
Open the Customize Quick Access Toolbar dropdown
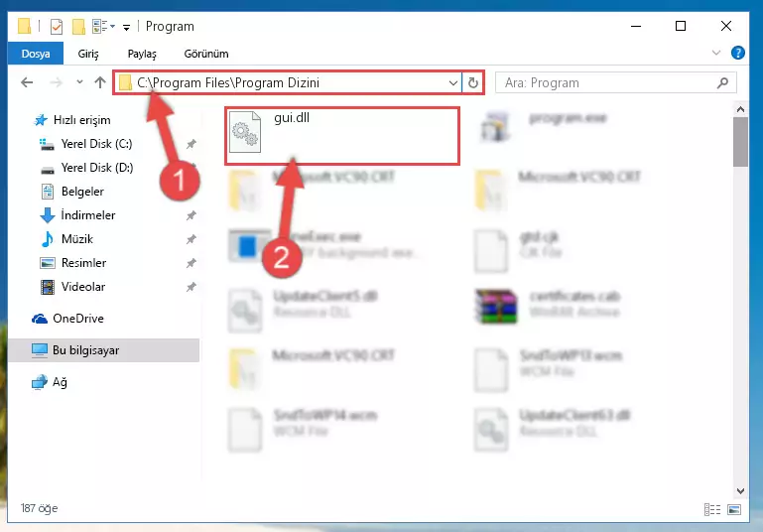pos(127,27)
